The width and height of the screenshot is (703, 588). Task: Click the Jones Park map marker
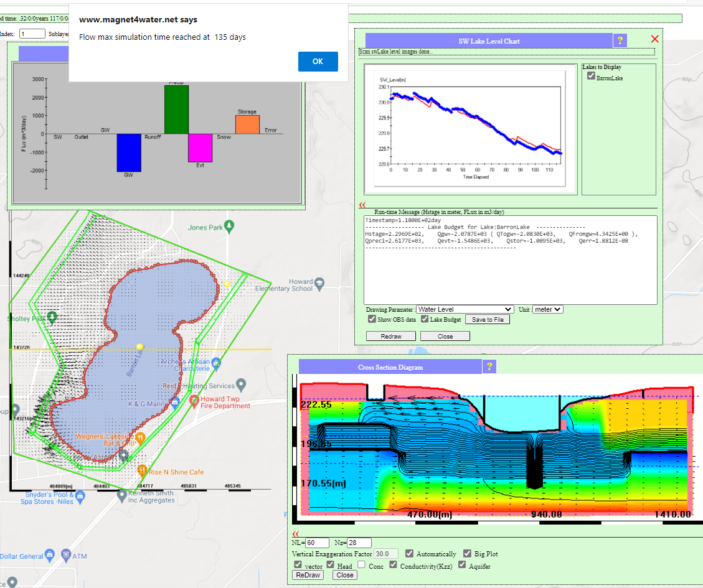coord(229,226)
